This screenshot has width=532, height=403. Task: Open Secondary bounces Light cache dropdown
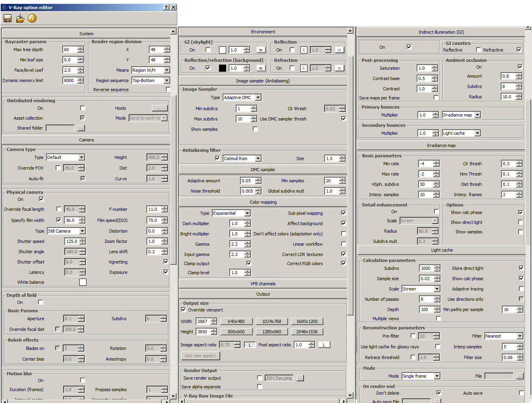tap(461, 133)
